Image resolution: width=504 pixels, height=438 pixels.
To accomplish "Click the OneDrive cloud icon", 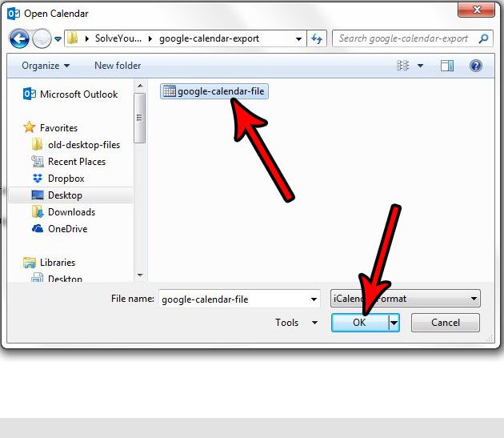I will [x=38, y=228].
